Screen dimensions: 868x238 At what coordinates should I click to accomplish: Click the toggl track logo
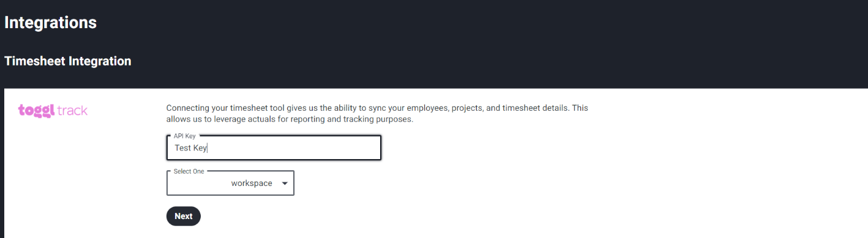tap(53, 111)
